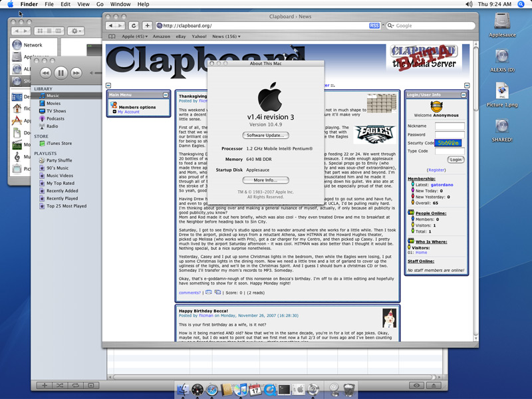The height and width of the screenshot is (399, 532).
Task: Expand the News (156) bookmarks dropdown
Action: pyautogui.click(x=226, y=37)
